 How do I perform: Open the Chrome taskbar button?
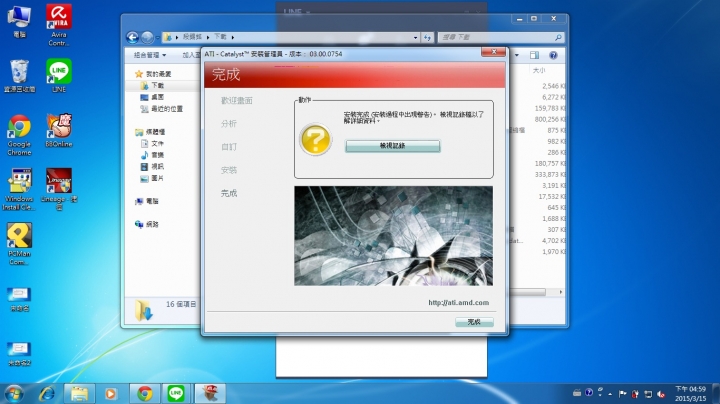[x=145, y=394]
